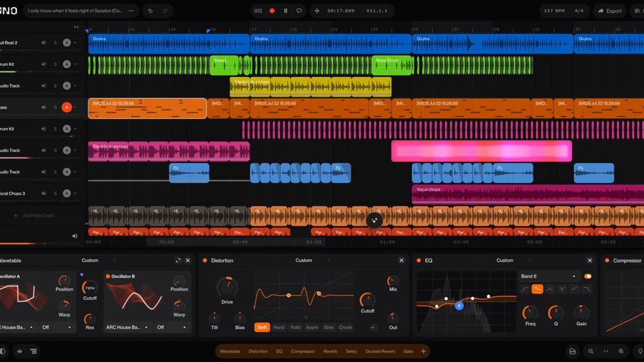Jump to the Reverb effect tab
The width and height of the screenshot is (644, 362).
[x=330, y=351]
